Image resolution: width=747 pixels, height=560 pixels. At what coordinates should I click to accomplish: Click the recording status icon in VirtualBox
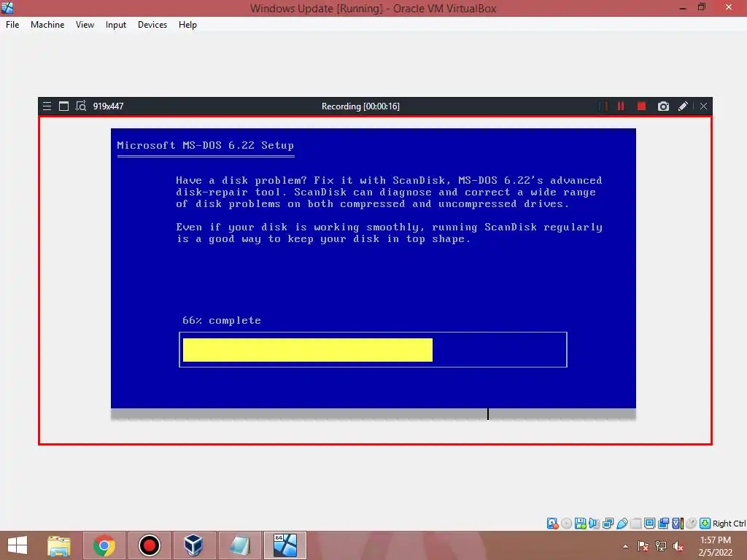663,524
